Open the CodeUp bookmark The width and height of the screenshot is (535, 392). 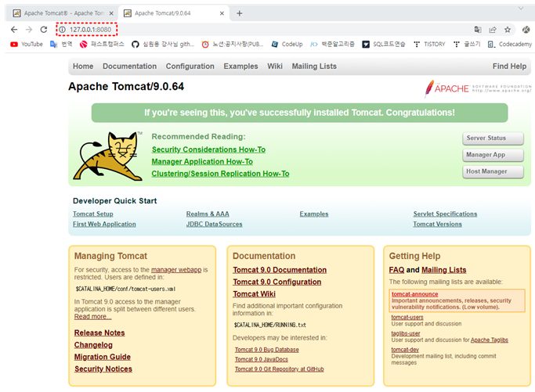tap(287, 45)
